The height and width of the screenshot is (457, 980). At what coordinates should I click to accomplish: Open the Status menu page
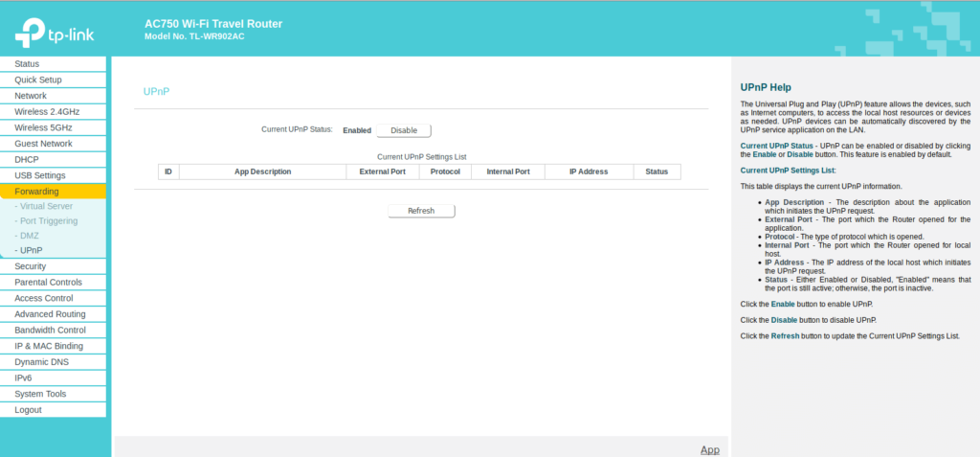click(28, 64)
